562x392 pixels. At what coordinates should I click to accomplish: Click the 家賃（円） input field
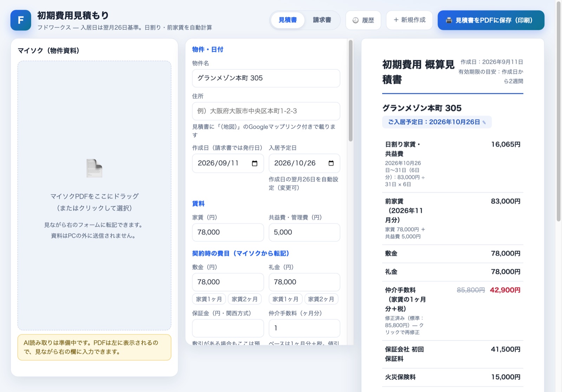(x=228, y=232)
